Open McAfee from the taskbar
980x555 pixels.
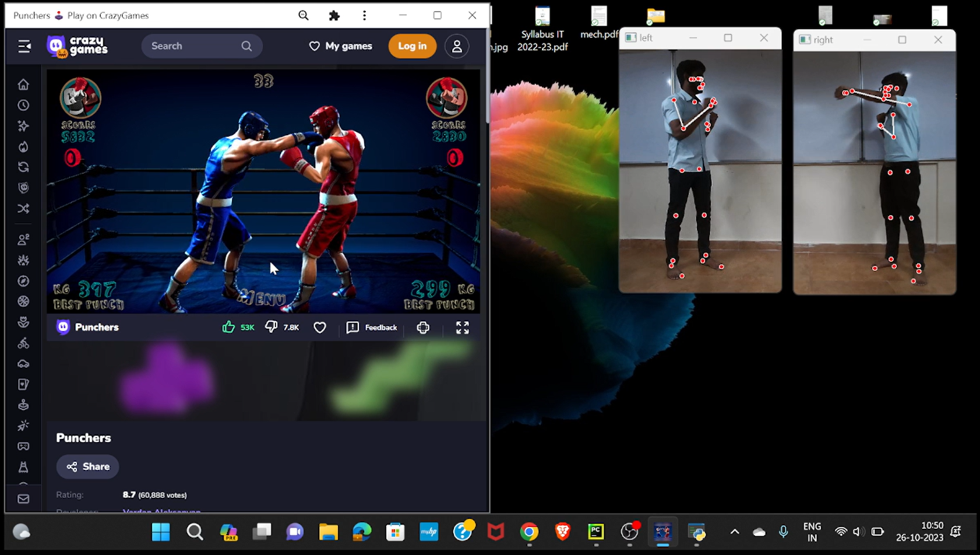pos(496,532)
